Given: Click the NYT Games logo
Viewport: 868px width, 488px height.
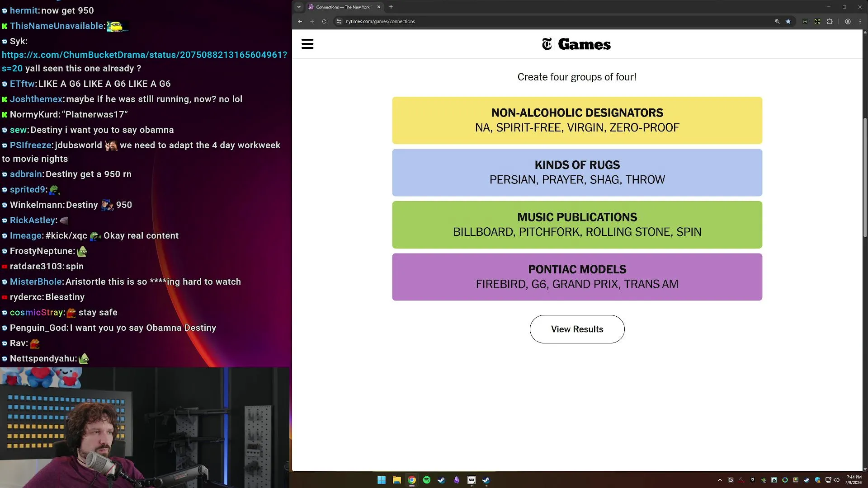Looking at the screenshot, I should point(576,44).
